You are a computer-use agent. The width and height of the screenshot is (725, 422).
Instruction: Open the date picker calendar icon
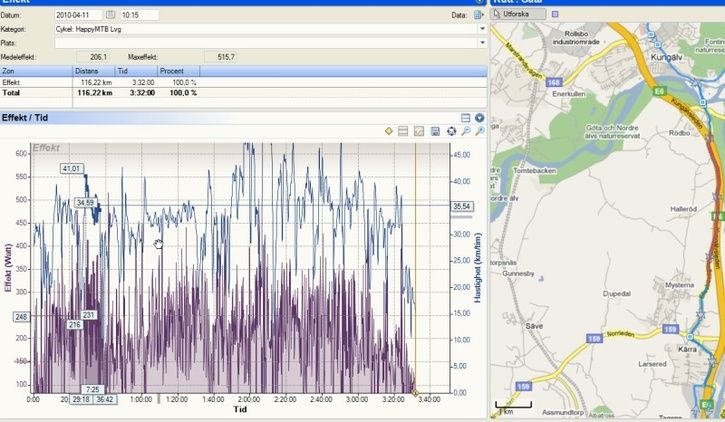coord(110,15)
